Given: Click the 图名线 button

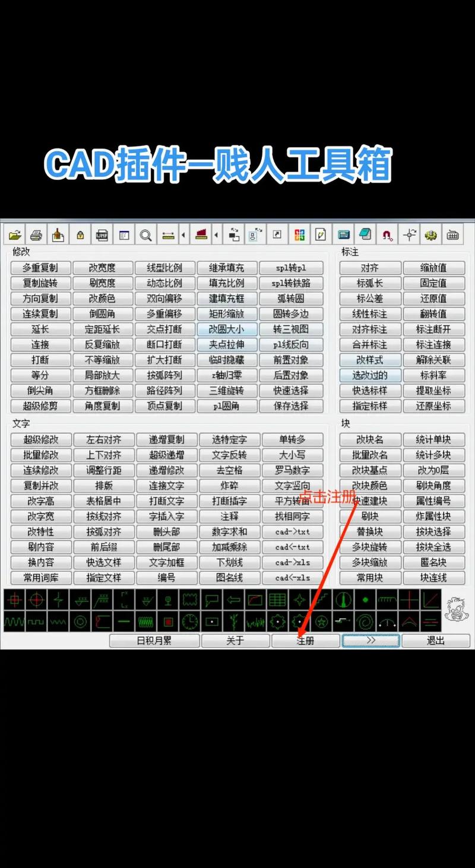Looking at the screenshot, I should pos(229,578).
